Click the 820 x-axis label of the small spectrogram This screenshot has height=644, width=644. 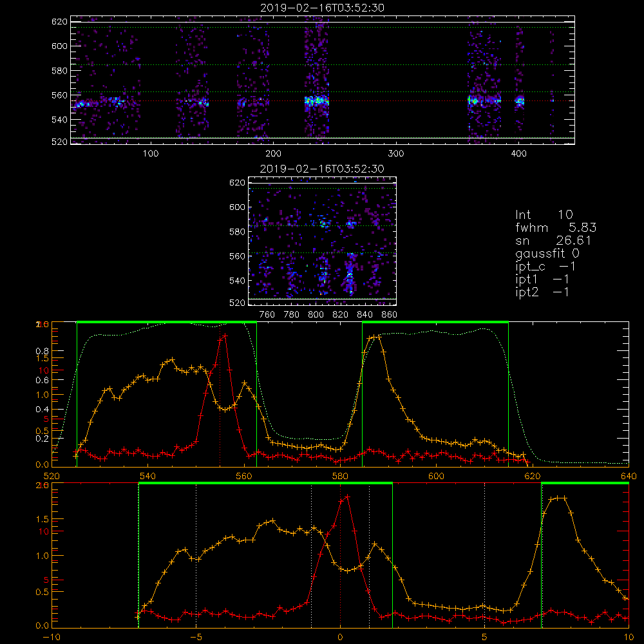(340, 315)
